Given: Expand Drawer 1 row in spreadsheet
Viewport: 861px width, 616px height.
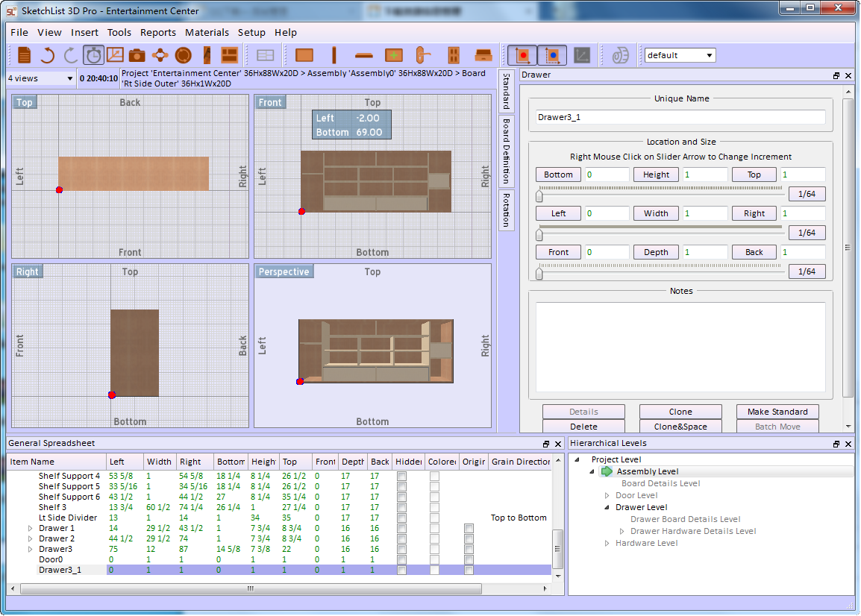Looking at the screenshot, I should [x=31, y=528].
